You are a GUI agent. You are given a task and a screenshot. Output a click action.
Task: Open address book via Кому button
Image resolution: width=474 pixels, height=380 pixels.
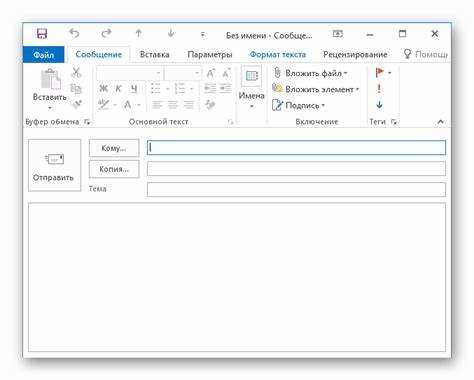[114, 148]
